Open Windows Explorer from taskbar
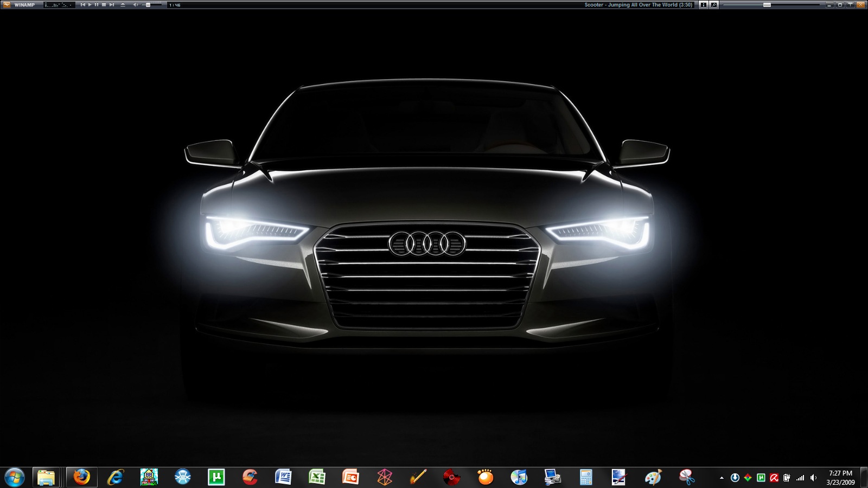Screen dimensions: 868x488 coord(47,477)
